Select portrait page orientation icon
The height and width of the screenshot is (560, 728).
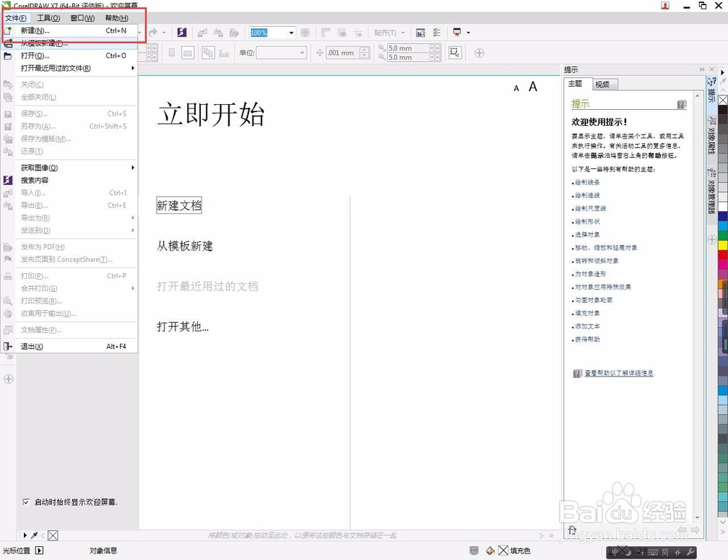point(172,52)
